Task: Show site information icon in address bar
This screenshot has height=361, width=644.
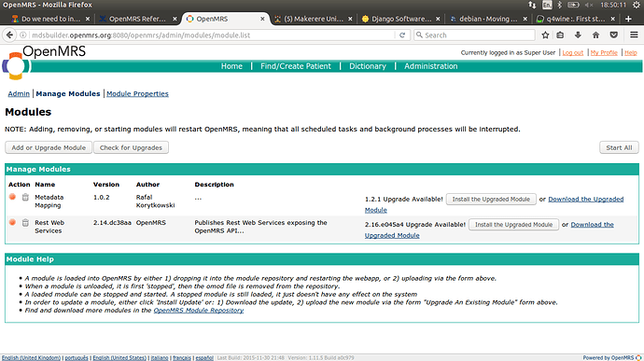Action: pos(23,35)
